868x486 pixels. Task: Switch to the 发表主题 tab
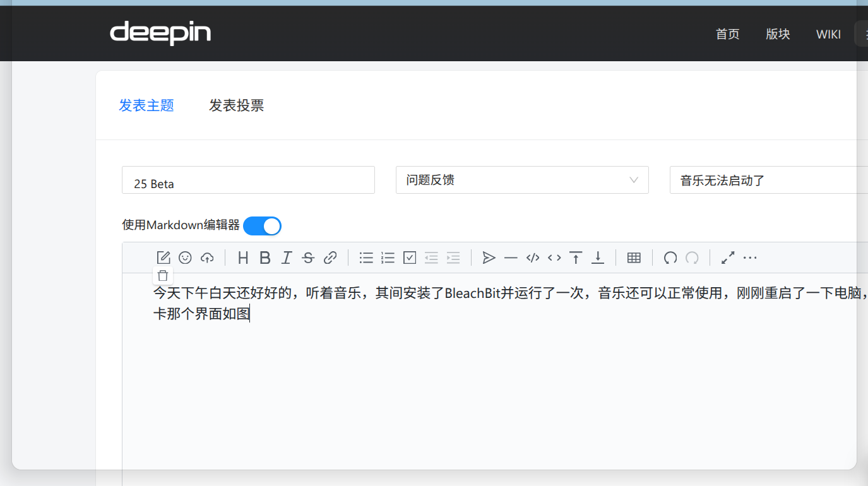pyautogui.click(x=146, y=105)
